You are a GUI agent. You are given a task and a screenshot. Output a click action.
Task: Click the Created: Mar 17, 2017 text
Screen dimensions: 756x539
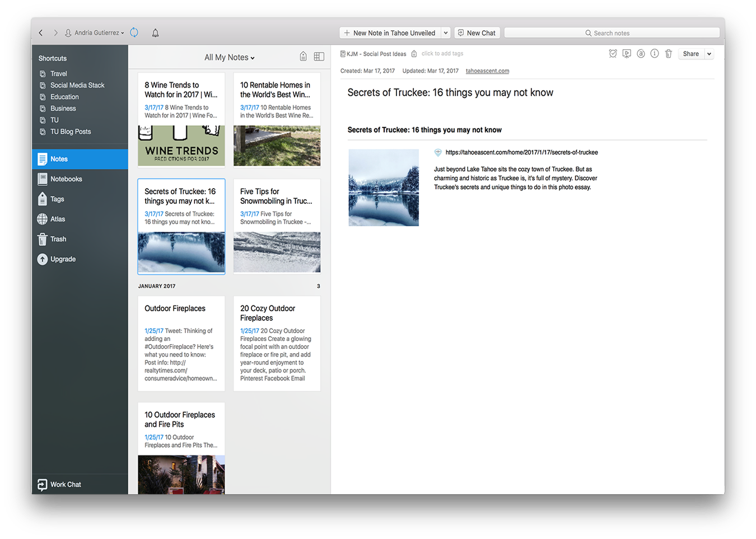(367, 71)
